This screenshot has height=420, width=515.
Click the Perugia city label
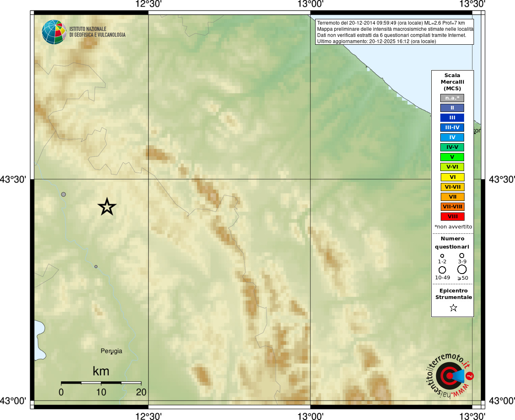tap(111, 351)
